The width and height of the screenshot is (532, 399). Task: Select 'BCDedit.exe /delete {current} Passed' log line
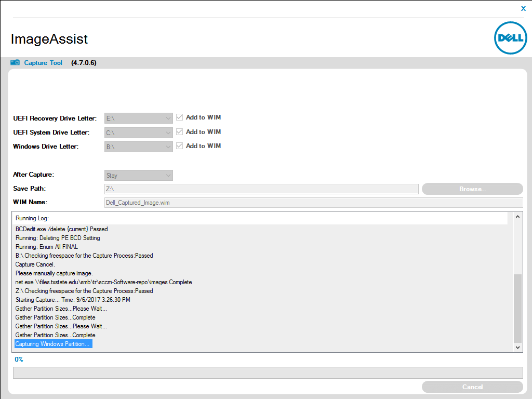61,229
